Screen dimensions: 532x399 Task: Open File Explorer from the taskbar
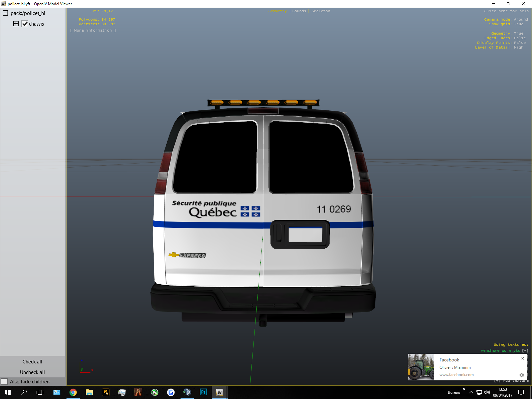[89, 392]
